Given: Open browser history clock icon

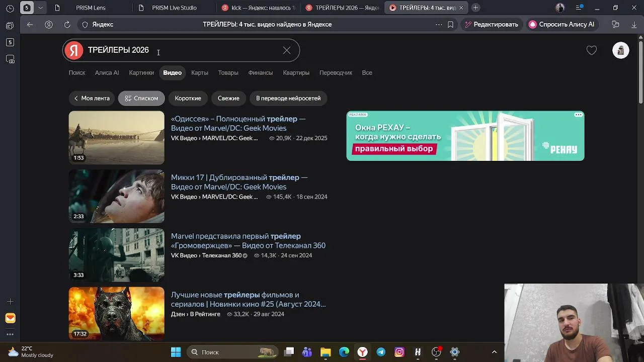Looking at the screenshot, I should point(10,8).
